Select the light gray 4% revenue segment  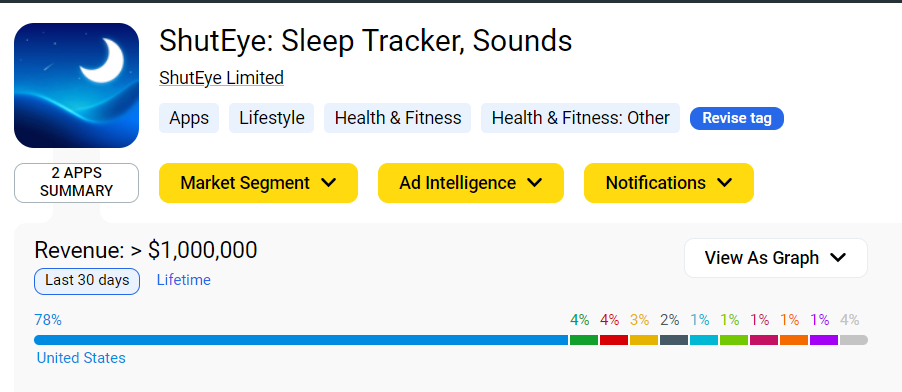[x=854, y=340]
